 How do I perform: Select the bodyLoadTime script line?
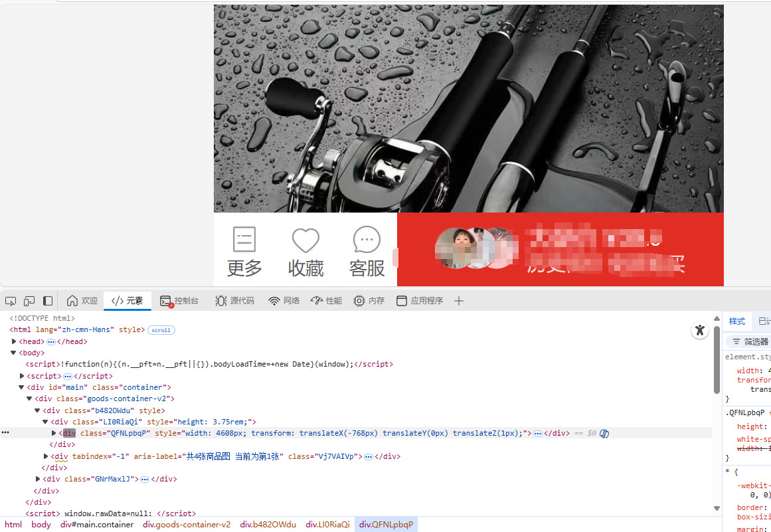pyautogui.click(x=209, y=364)
